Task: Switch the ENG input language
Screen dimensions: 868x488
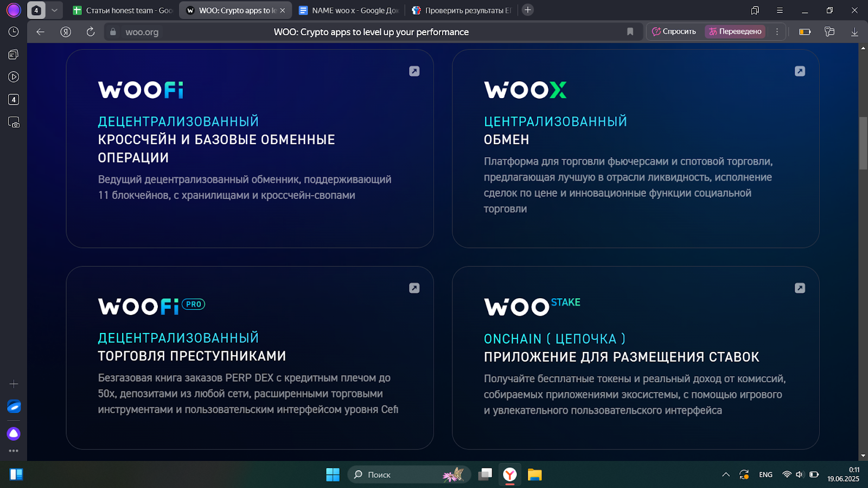Action: pos(765,474)
